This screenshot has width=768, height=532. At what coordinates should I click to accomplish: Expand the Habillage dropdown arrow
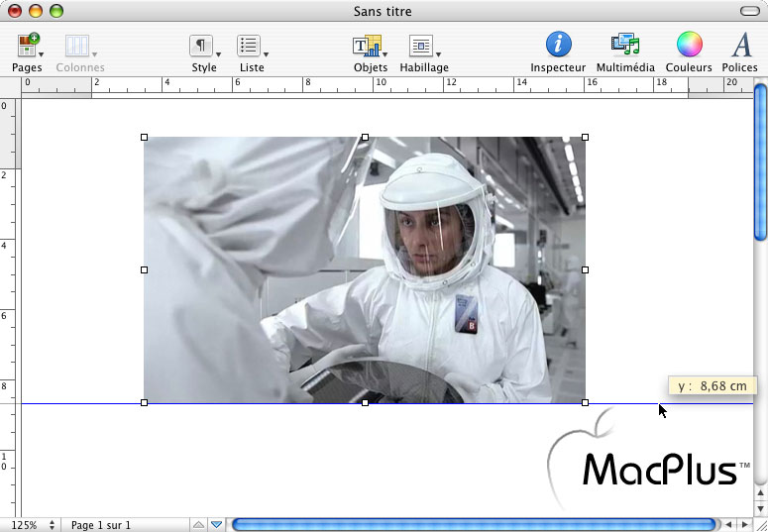click(438, 54)
